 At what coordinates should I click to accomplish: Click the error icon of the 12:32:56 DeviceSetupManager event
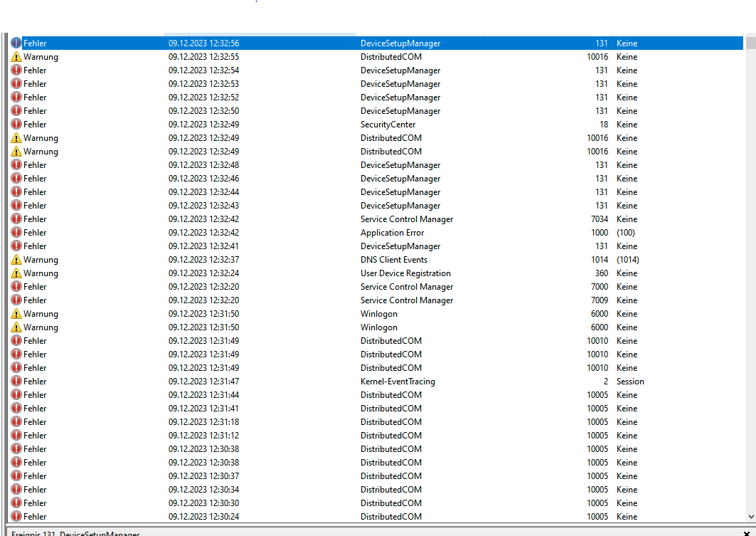[16, 43]
